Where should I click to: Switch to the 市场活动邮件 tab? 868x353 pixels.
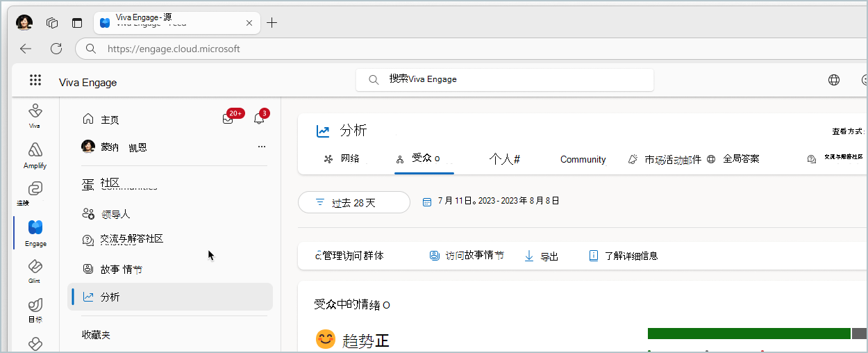pyautogui.click(x=665, y=159)
